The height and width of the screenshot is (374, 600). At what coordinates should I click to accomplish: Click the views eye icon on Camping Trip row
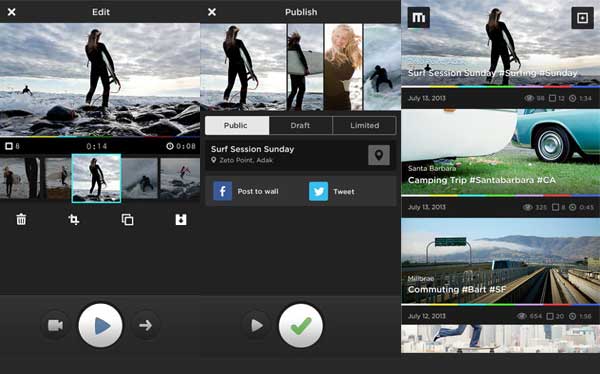(528, 207)
